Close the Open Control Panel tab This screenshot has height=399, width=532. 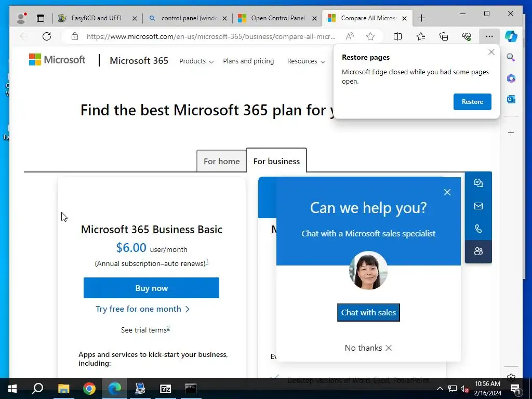coord(314,18)
